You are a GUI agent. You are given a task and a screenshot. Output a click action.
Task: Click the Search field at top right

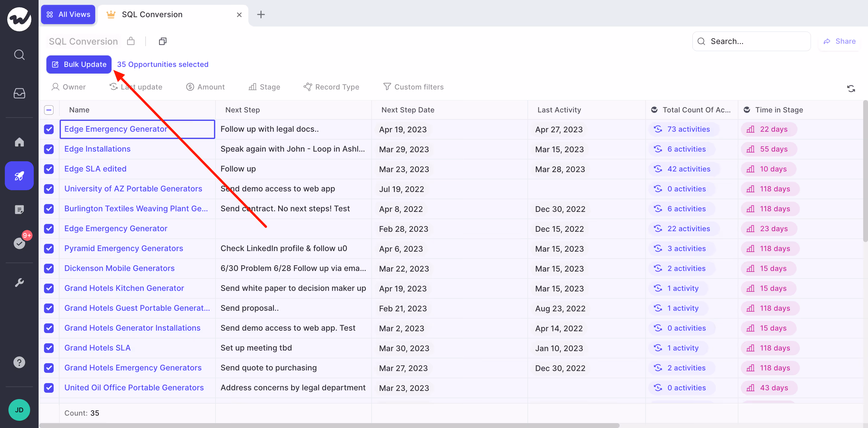point(751,41)
